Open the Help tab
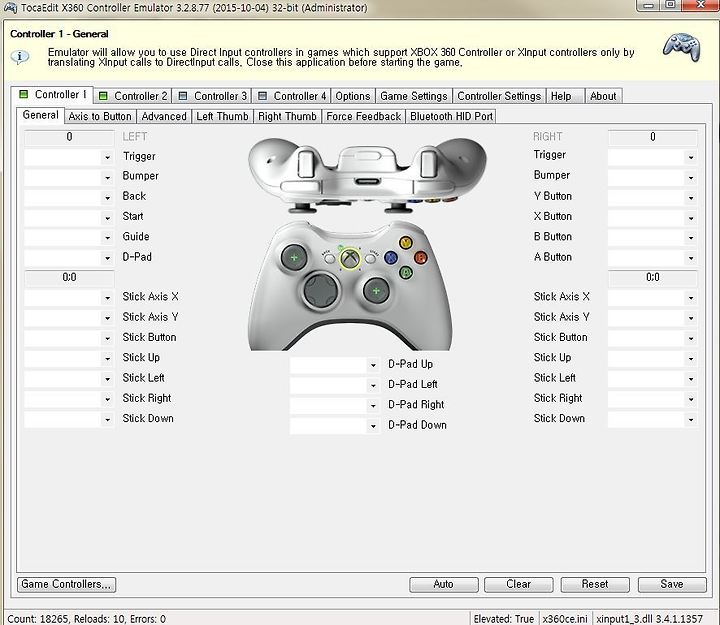Viewport: 720px width, 625px height. [x=565, y=96]
